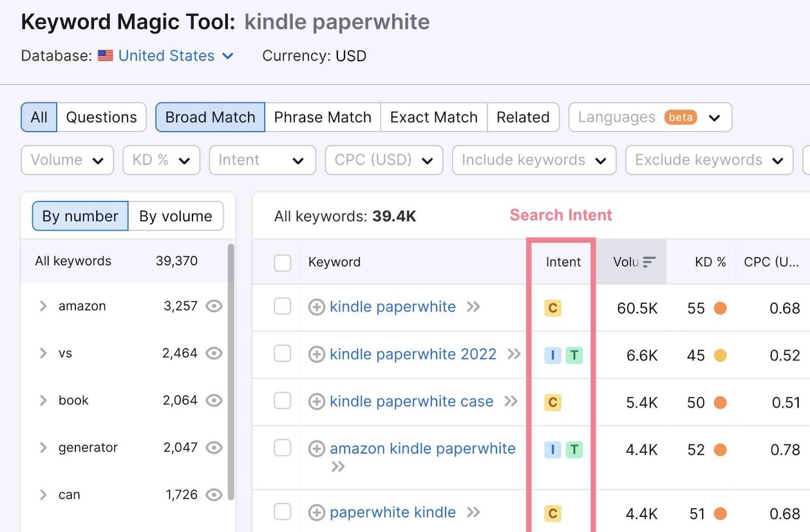Expand the "vs" keyword group

click(x=43, y=353)
